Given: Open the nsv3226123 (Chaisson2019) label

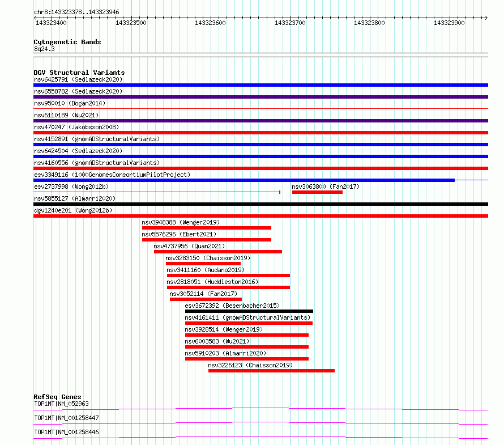Looking at the screenshot, I should pyautogui.click(x=250, y=365).
